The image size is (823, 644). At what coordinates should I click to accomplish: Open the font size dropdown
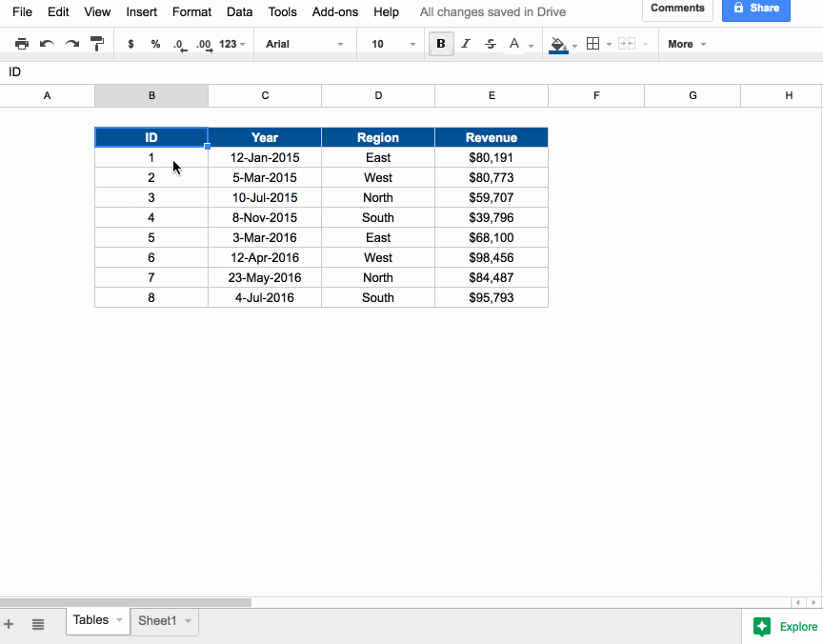coord(391,44)
